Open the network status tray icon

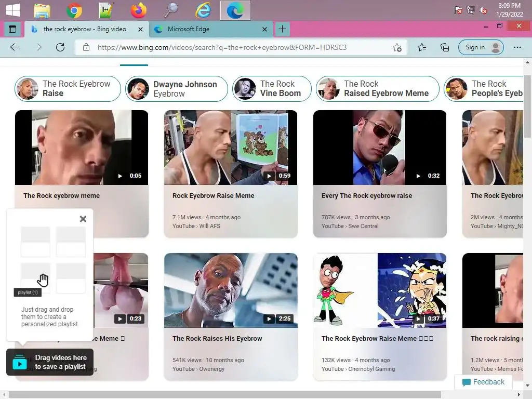coord(471,10)
